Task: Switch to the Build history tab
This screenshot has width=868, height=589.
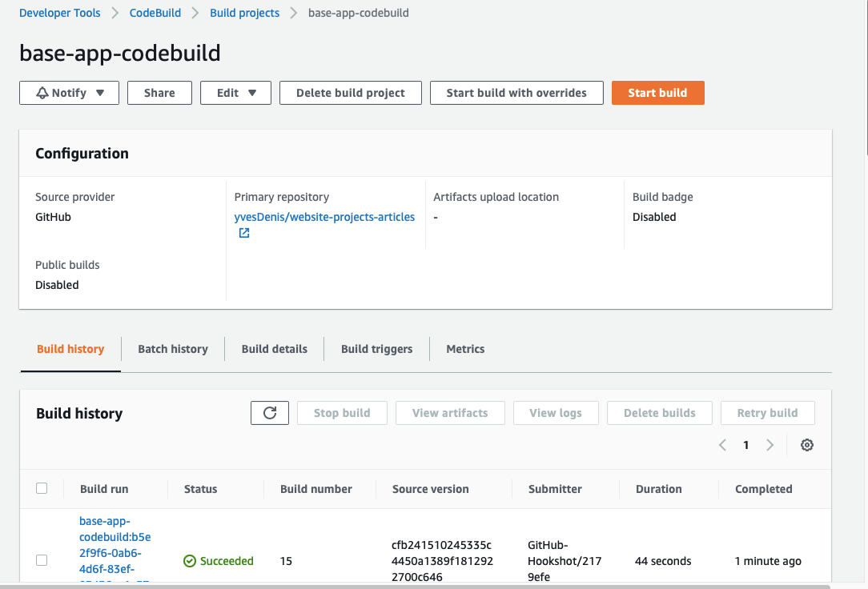Action: [x=70, y=349]
